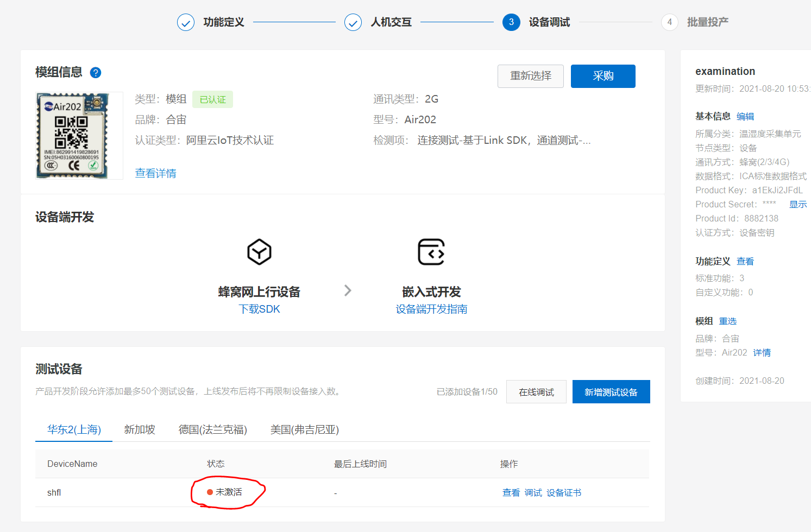Screen dimensions: 811x532
Task: Click the 重新选择 button
Action: pyautogui.click(x=530, y=76)
